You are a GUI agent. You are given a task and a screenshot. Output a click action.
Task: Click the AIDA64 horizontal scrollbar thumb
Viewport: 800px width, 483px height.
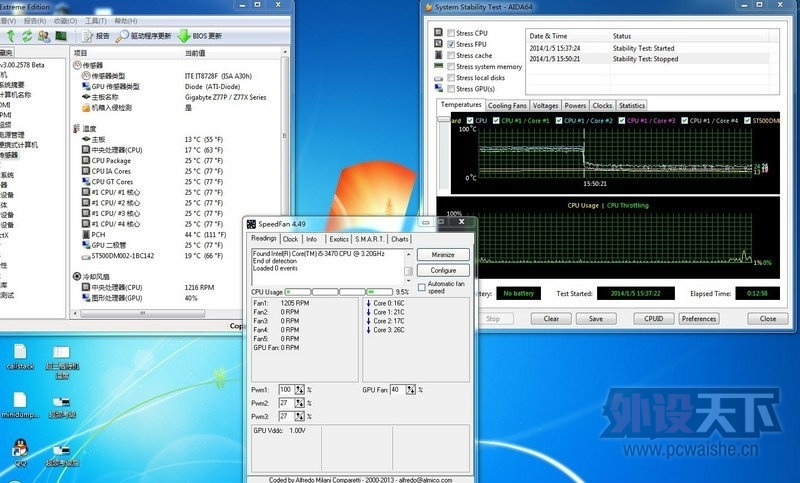click(x=143, y=313)
